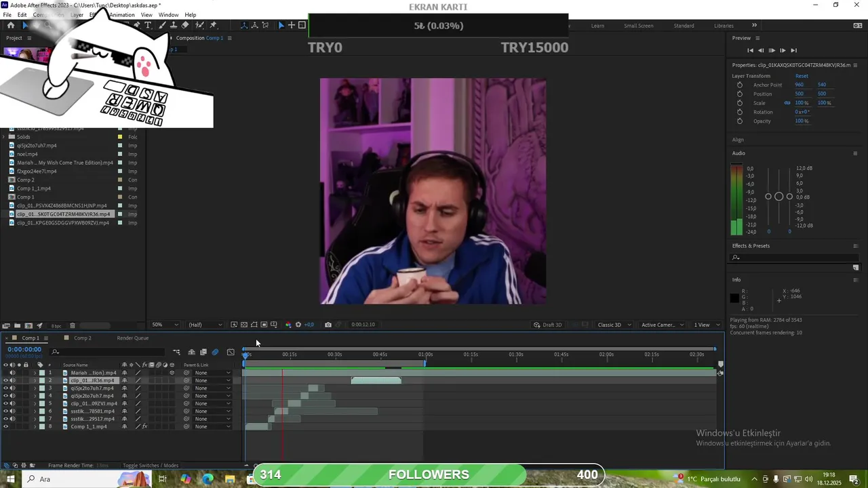868x488 pixels.
Task: Create new folder in Project panel
Action: tap(18, 325)
